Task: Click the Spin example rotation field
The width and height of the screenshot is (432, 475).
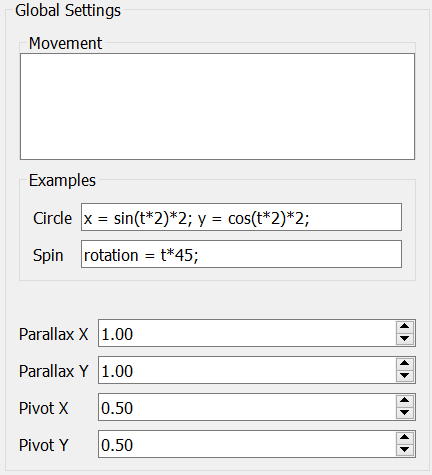Action: [241, 254]
